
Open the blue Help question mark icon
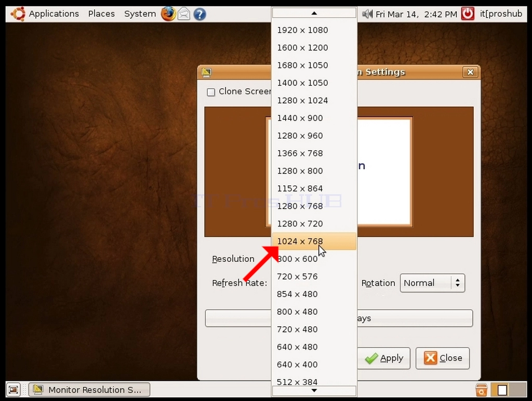pyautogui.click(x=199, y=14)
